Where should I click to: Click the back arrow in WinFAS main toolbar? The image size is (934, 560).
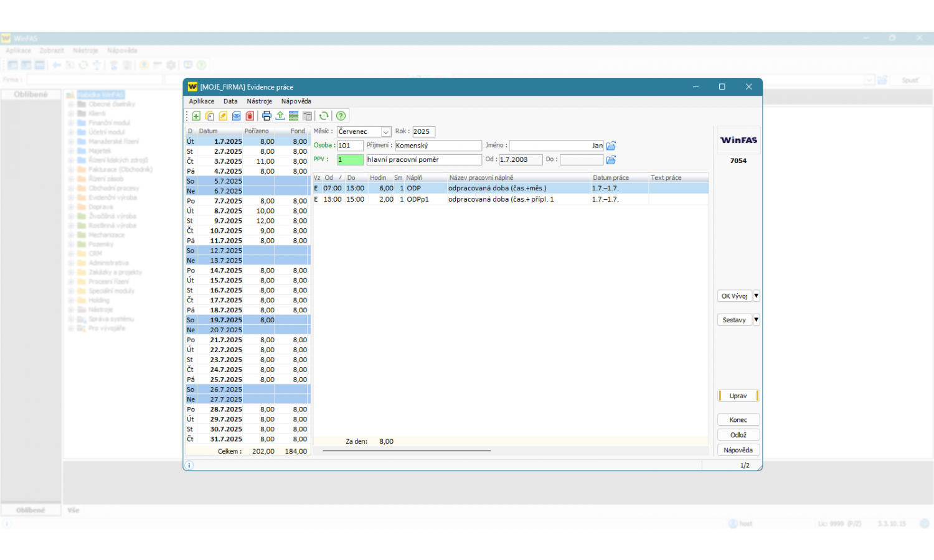(57, 65)
